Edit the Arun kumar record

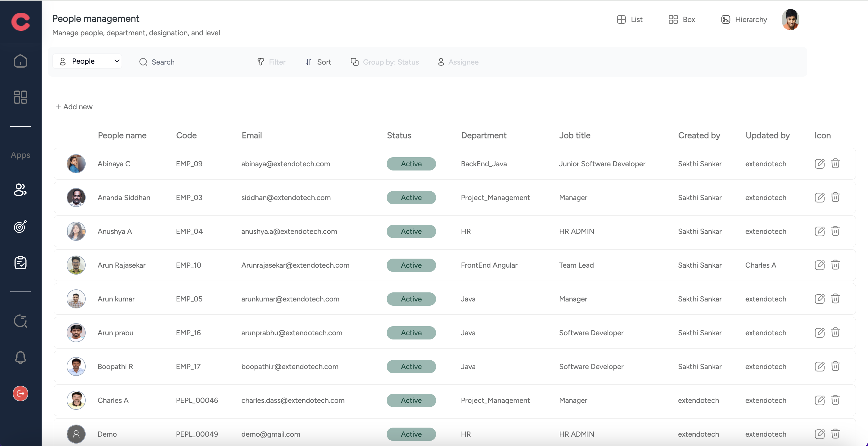point(819,299)
